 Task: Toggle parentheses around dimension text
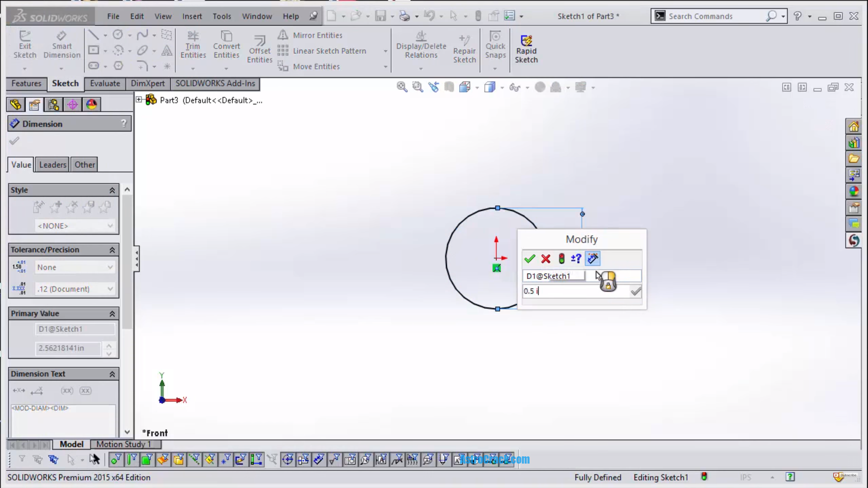(66, 390)
